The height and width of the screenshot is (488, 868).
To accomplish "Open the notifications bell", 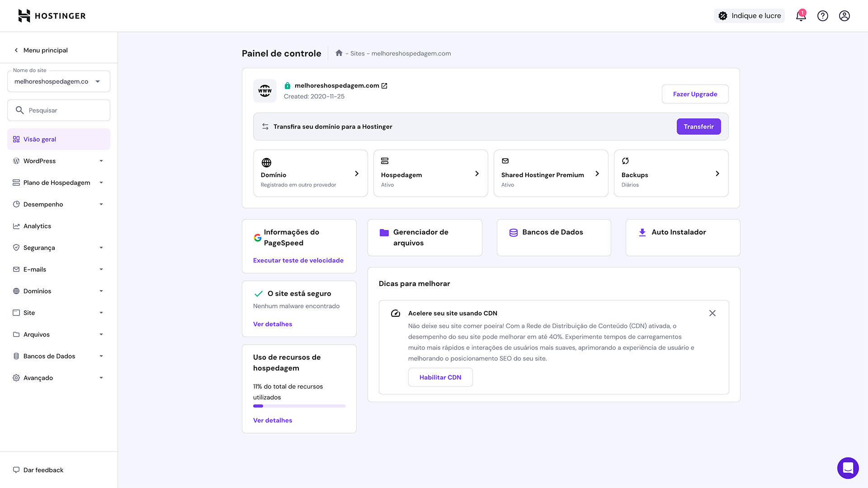I will (801, 16).
